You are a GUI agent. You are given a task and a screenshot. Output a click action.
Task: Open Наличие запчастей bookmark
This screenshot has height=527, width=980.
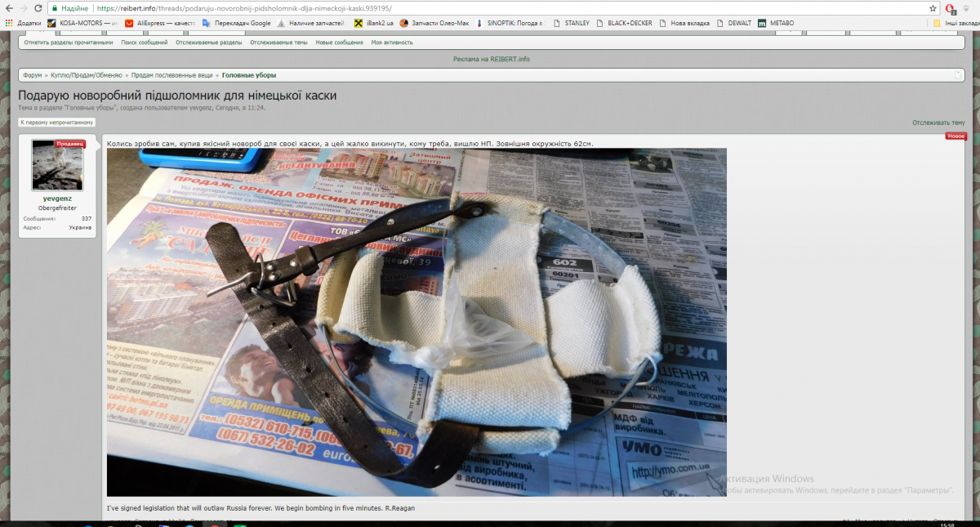pos(311,23)
